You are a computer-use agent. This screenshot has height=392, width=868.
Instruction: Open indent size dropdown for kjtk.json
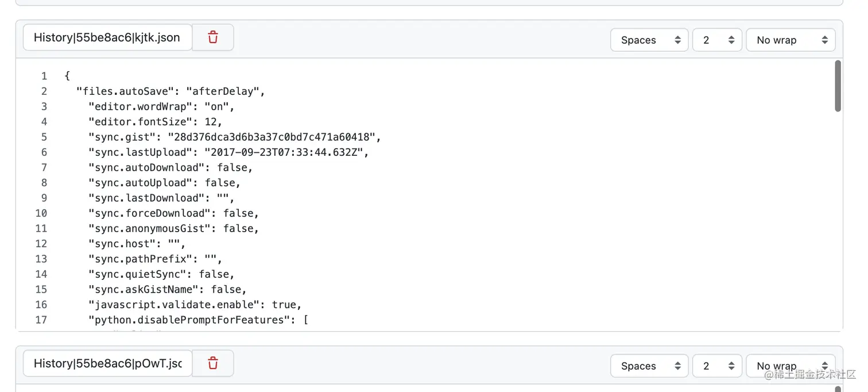click(x=717, y=40)
